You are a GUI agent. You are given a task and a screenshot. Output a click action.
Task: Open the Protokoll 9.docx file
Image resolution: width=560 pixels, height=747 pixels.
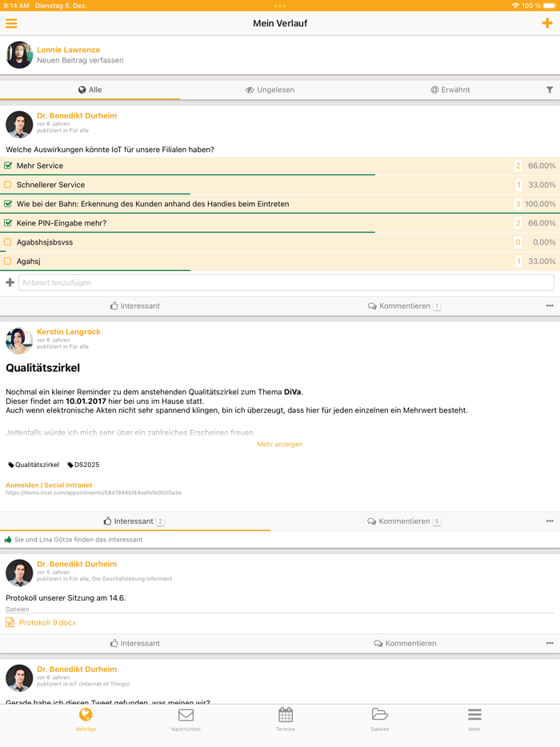point(48,622)
